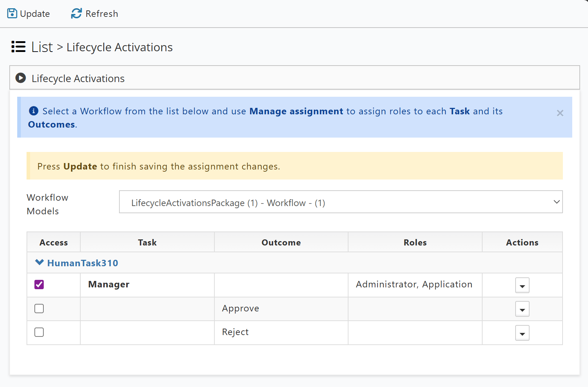Click the Approve outcome cell
588x387 pixels.
click(x=281, y=309)
